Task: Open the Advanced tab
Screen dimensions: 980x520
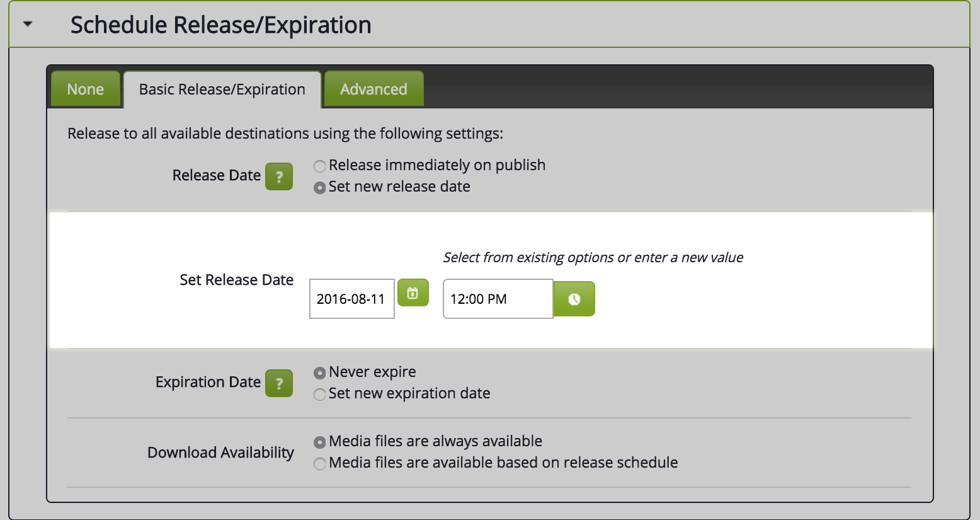Action: pyautogui.click(x=373, y=90)
